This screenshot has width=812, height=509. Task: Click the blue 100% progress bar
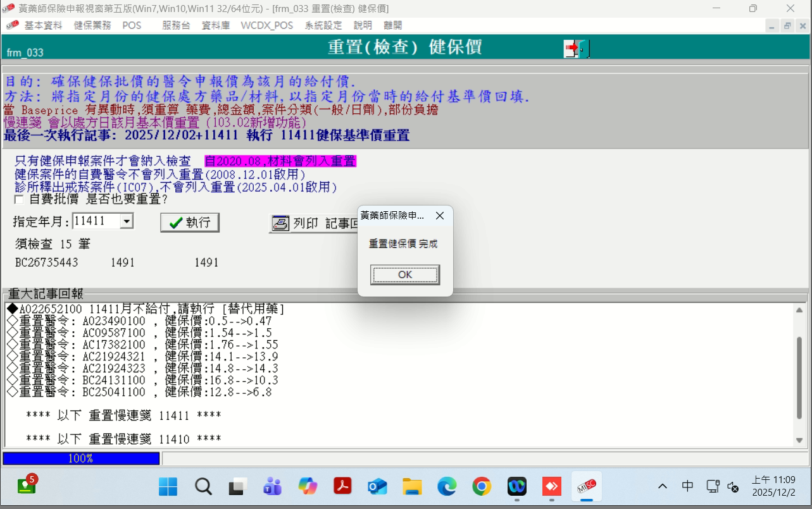click(x=81, y=458)
